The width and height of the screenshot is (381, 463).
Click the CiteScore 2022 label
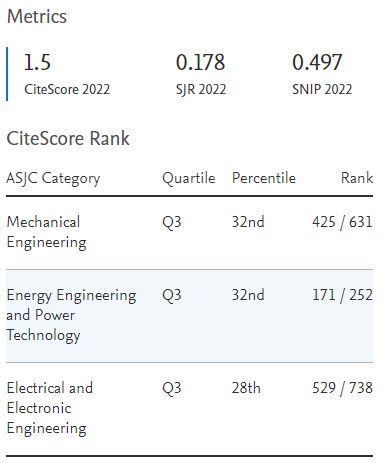67,89
